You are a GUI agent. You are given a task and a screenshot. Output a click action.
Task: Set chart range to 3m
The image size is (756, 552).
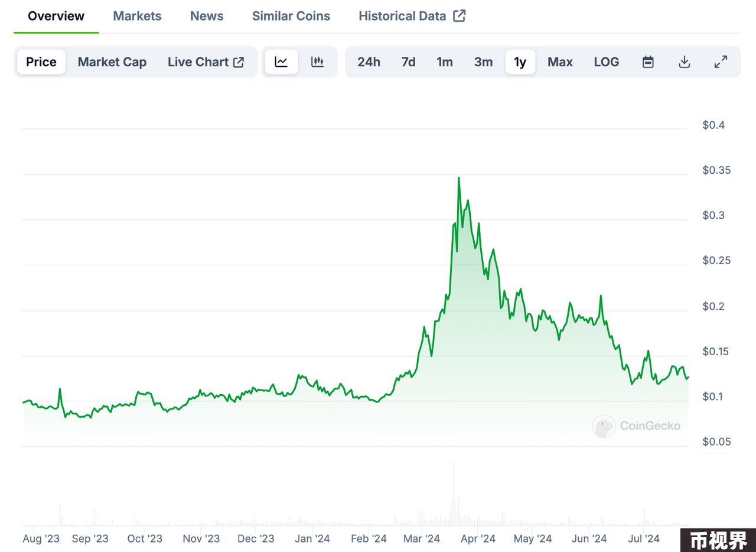[483, 62]
